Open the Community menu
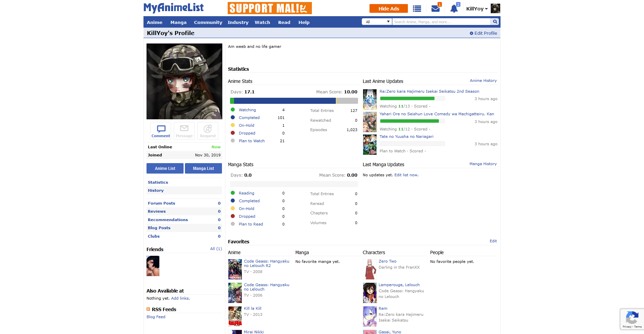 click(x=208, y=22)
